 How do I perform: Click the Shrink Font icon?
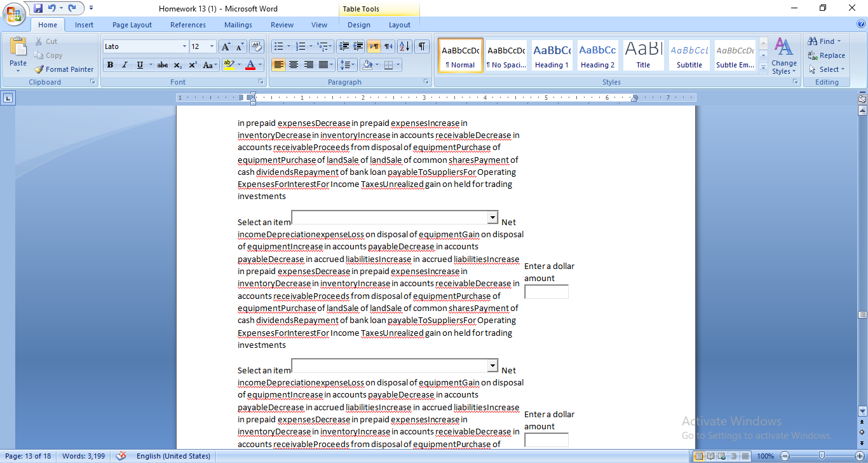click(x=240, y=46)
